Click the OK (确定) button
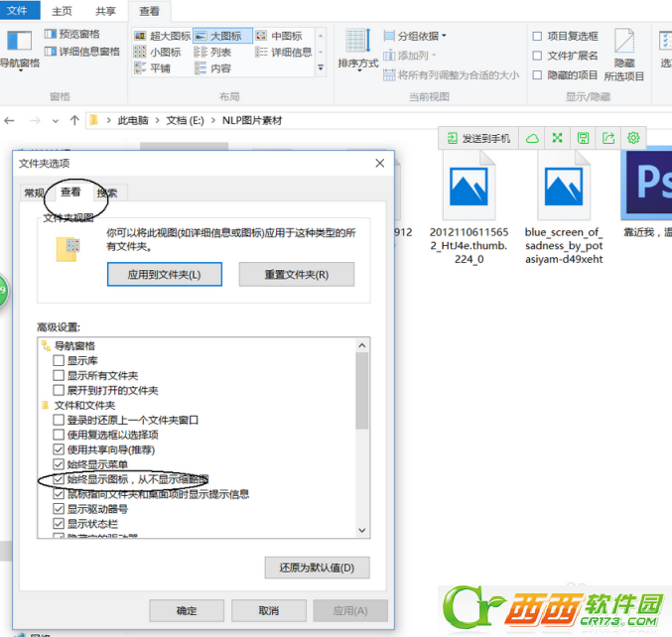This screenshot has height=637, width=672. click(x=187, y=610)
